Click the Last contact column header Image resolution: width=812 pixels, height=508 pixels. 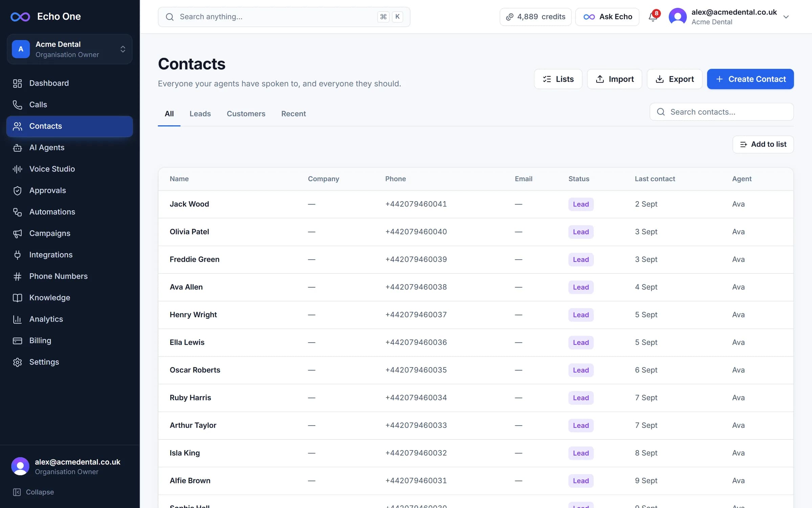click(x=655, y=179)
